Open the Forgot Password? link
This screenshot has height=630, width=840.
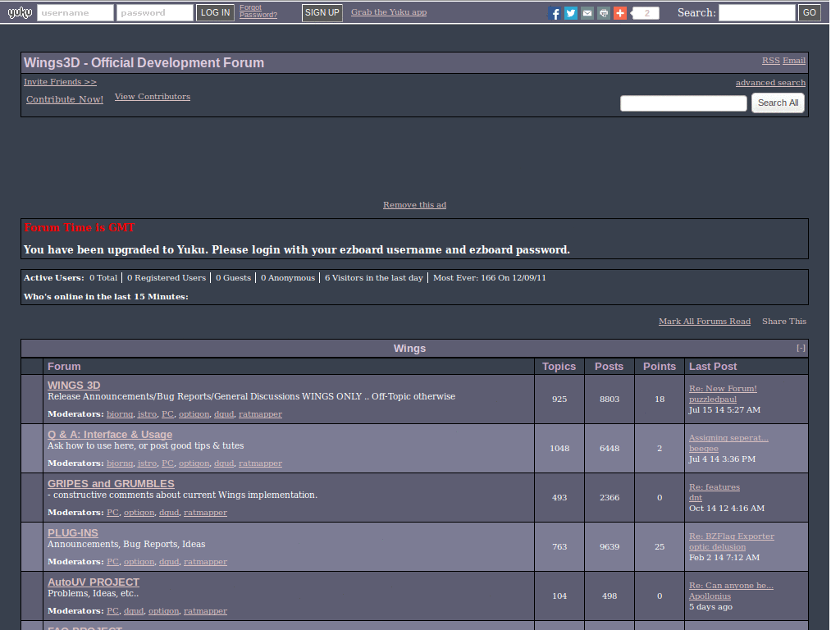[258, 11]
